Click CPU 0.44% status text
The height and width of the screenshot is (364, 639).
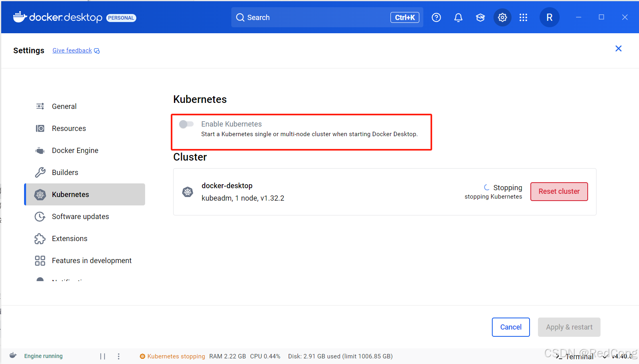point(265,356)
